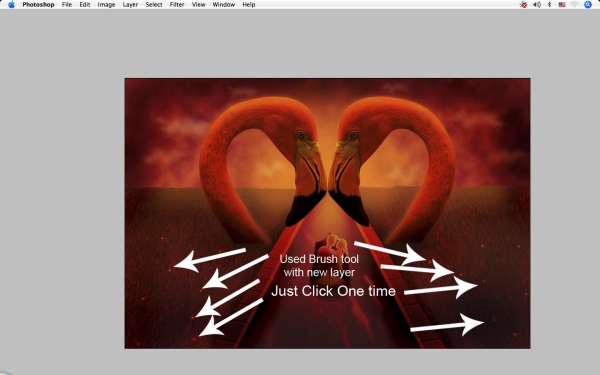The width and height of the screenshot is (600, 375).
Task: Open the Spotlight search icon
Action: click(x=588, y=5)
